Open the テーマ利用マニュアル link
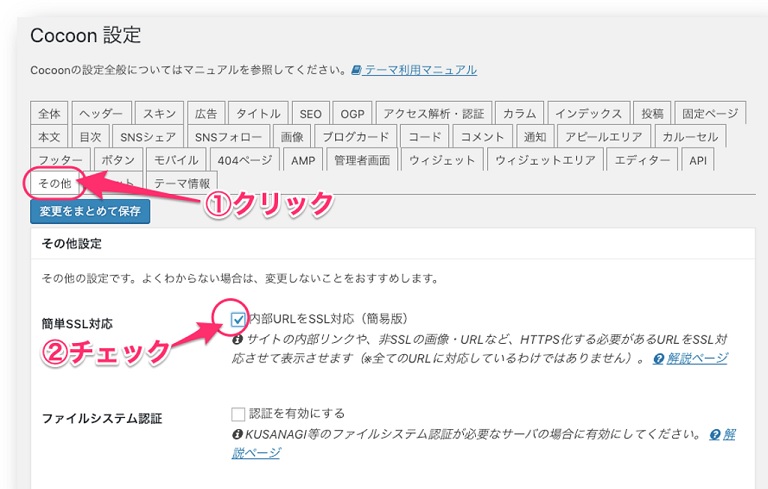768x489 pixels. (x=420, y=70)
